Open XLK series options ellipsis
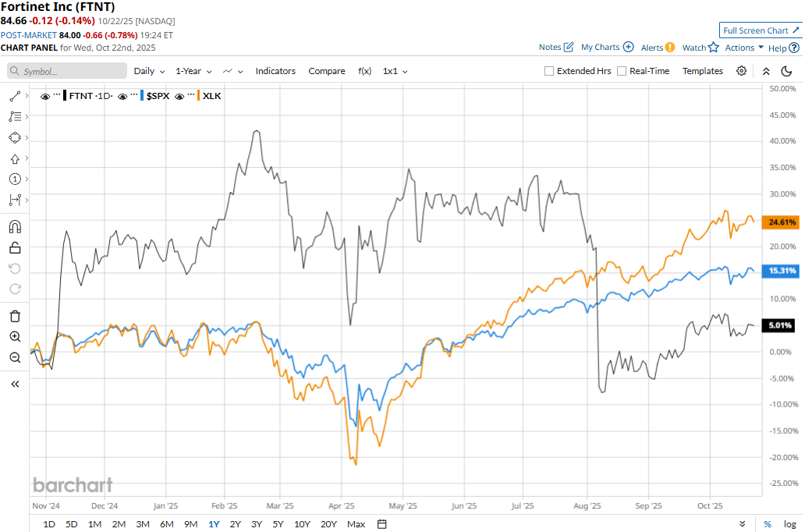 (x=190, y=95)
